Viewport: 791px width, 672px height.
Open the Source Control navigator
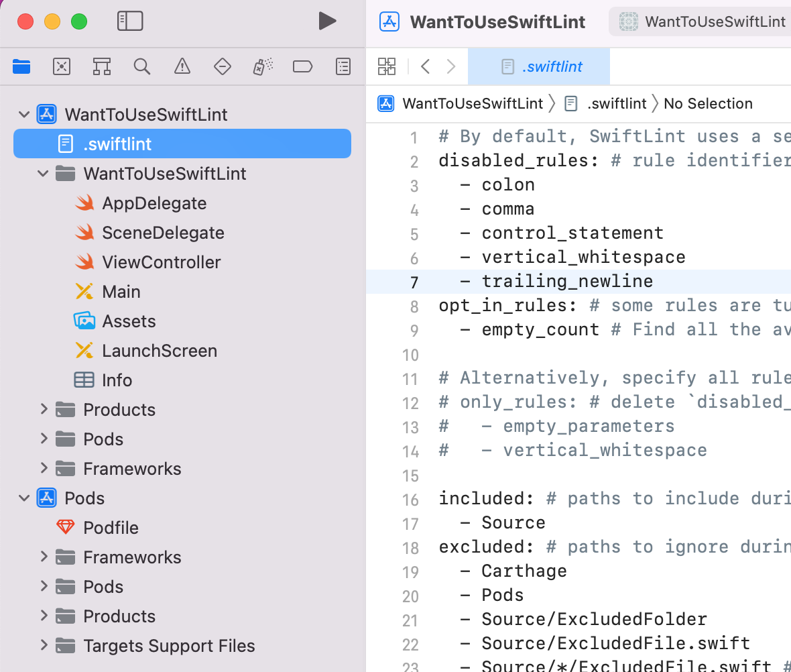(x=62, y=66)
